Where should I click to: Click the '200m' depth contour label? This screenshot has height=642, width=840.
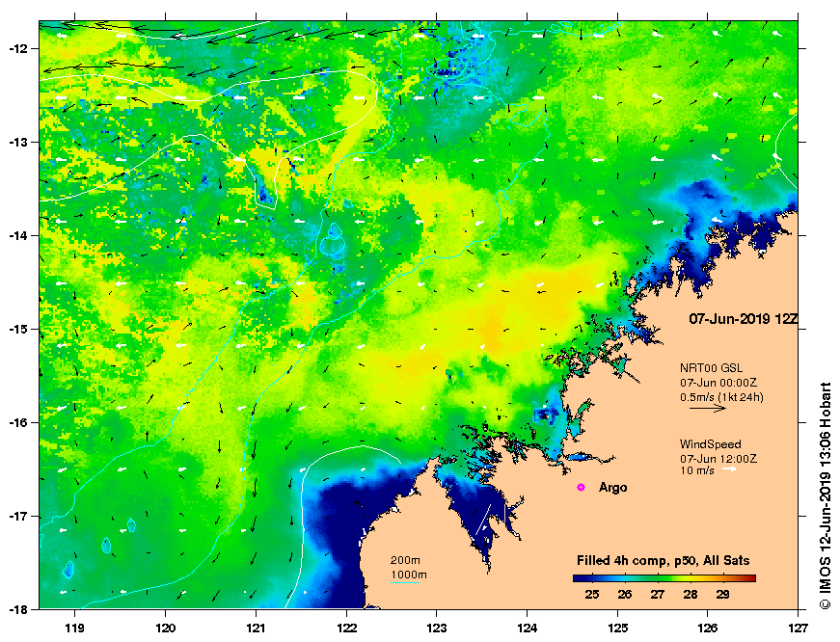[405, 561]
